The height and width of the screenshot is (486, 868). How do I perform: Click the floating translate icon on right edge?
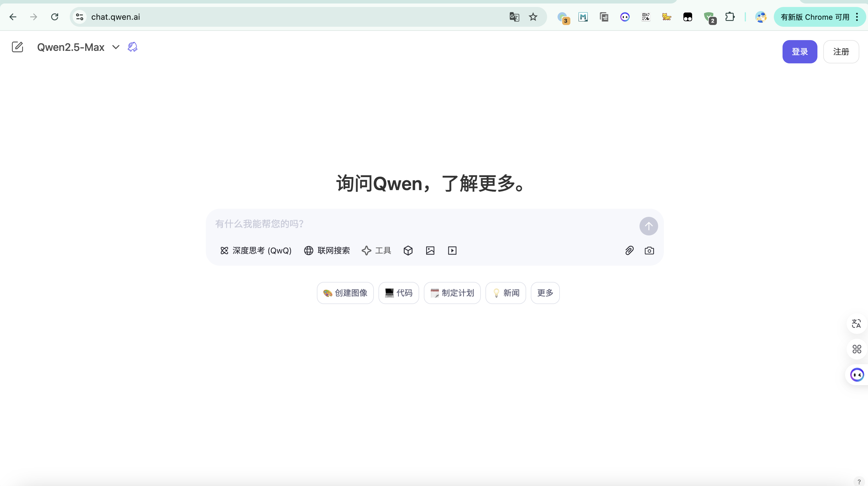[856, 324]
